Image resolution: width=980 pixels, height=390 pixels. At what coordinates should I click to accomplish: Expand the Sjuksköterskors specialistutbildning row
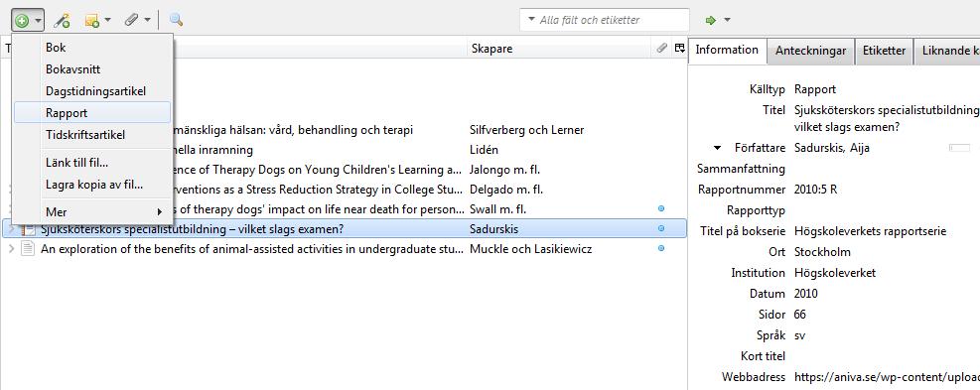11,229
